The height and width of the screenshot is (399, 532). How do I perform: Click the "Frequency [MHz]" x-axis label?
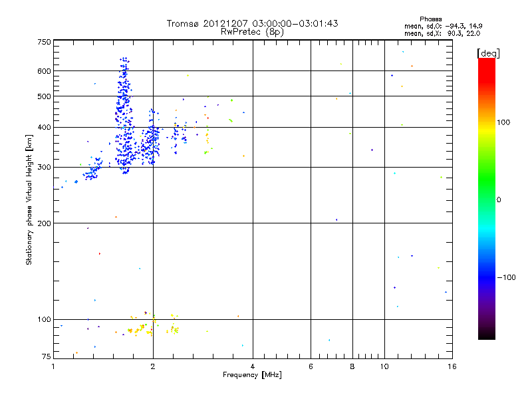(252, 375)
